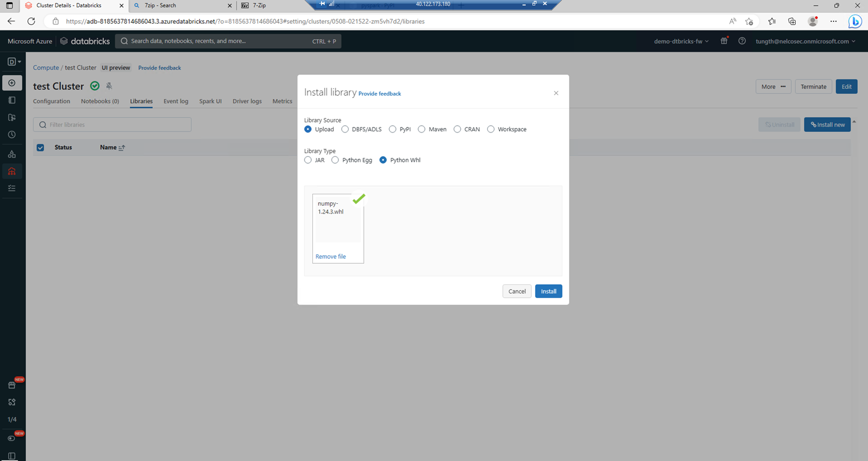Viewport: 868px width, 461px height.
Task: Collapse the left sidebar menu
Action: tap(12, 455)
